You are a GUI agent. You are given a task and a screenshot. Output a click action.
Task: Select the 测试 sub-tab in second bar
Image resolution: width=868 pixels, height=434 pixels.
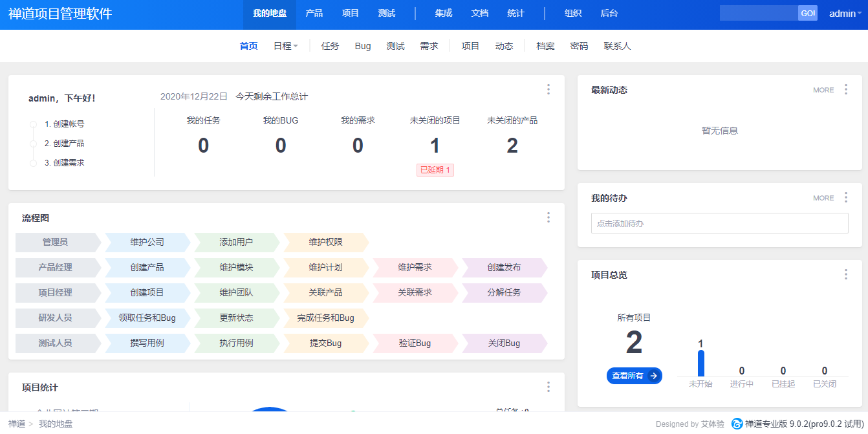click(x=396, y=46)
